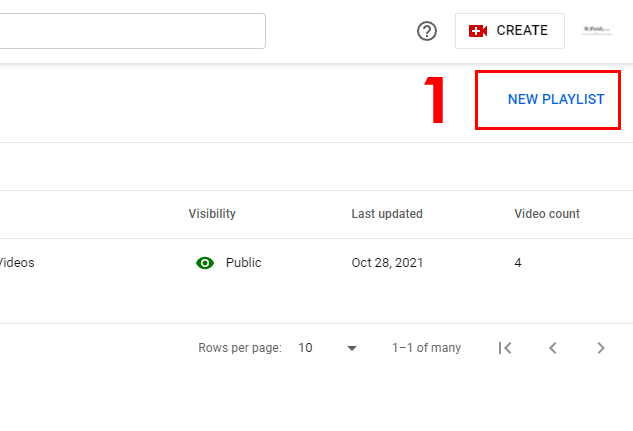The image size is (633, 431).
Task: Sort by the Video count column header
Action: coord(547,214)
